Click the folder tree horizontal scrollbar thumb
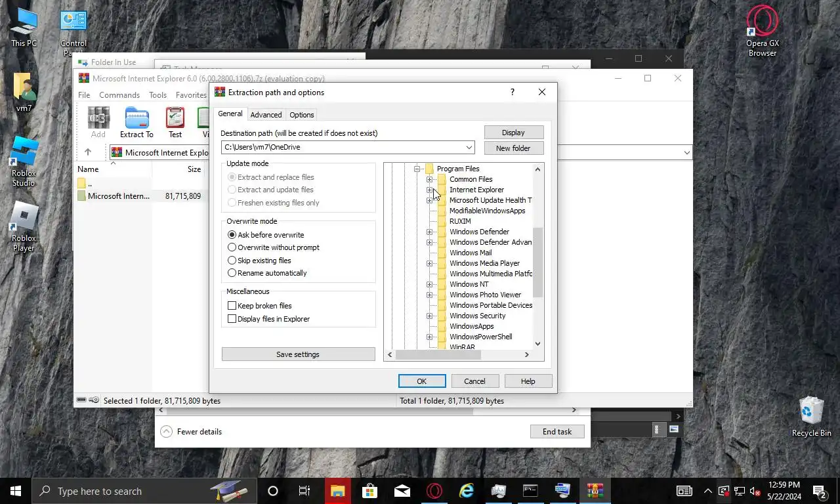The image size is (840, 504). pyautogui.click(x=438, y=354)
